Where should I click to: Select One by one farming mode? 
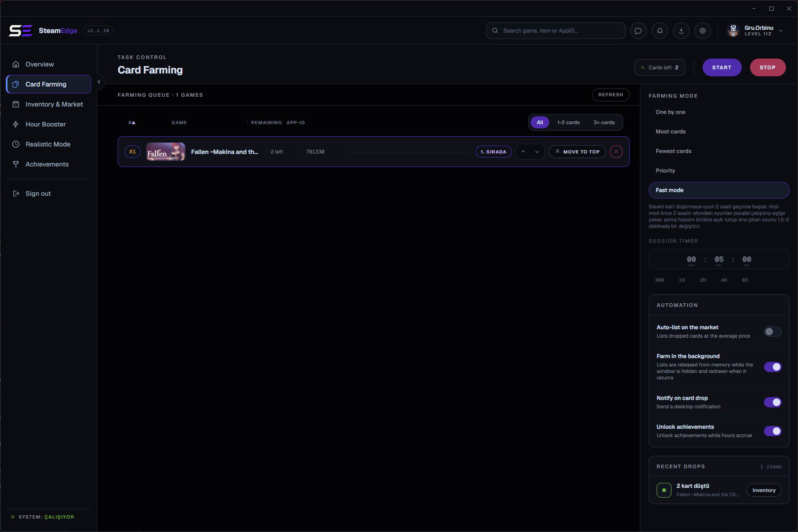tap(719, 112)
